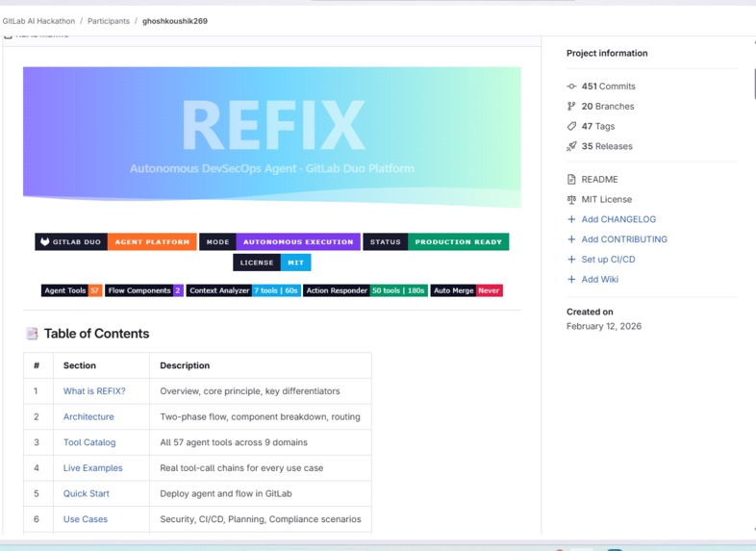
Task: Open the ghoshkoushik269 breadcrumb
Action: [175, 21]
